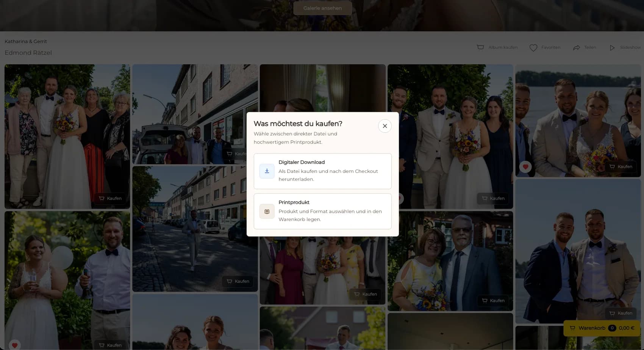Click Kaufen on the photo with yellow-dress woman
Image resolution: width=644 pixels, height=350 pixels.
click(x=366, y=294)
